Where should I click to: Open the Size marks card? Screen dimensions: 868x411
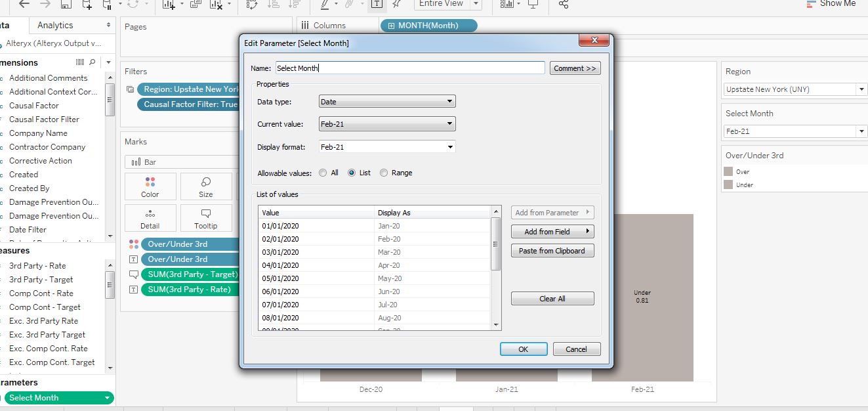206,186
